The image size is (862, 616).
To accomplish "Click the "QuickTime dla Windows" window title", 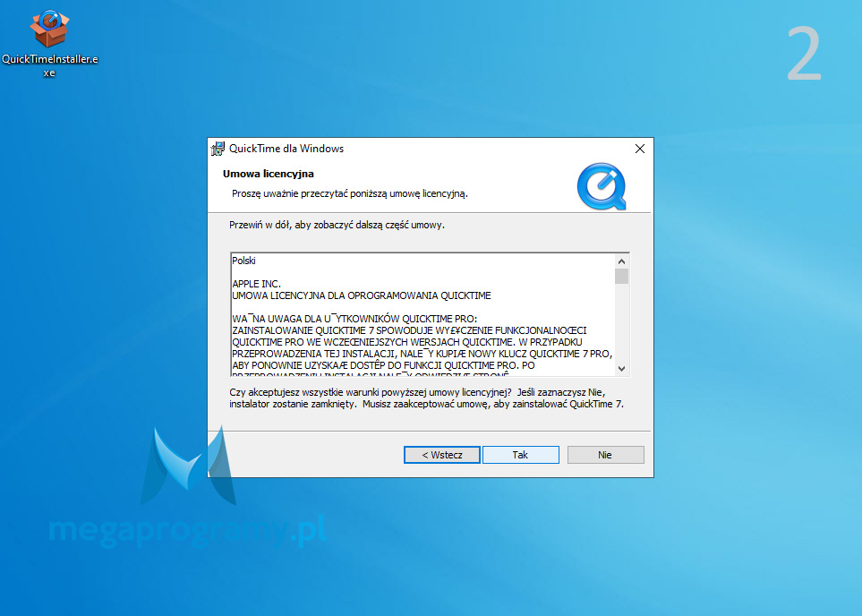I will click(x=286, y=149).
